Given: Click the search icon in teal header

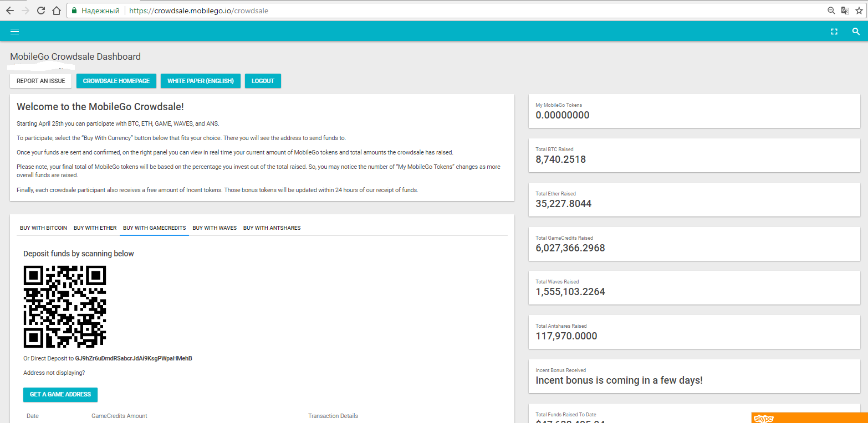Looking at the screenshot, I should (x=856, y=32).
